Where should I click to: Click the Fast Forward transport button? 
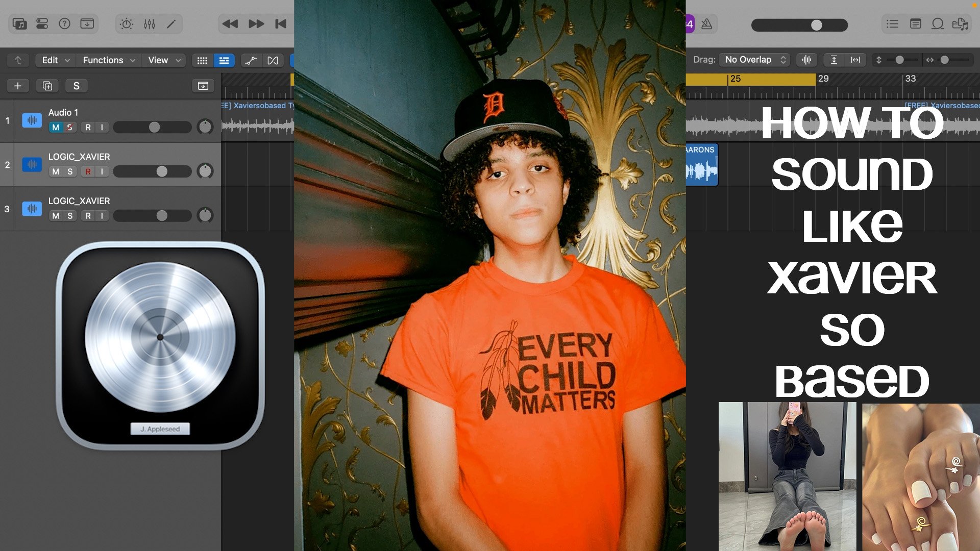click(x=256, y=24)
